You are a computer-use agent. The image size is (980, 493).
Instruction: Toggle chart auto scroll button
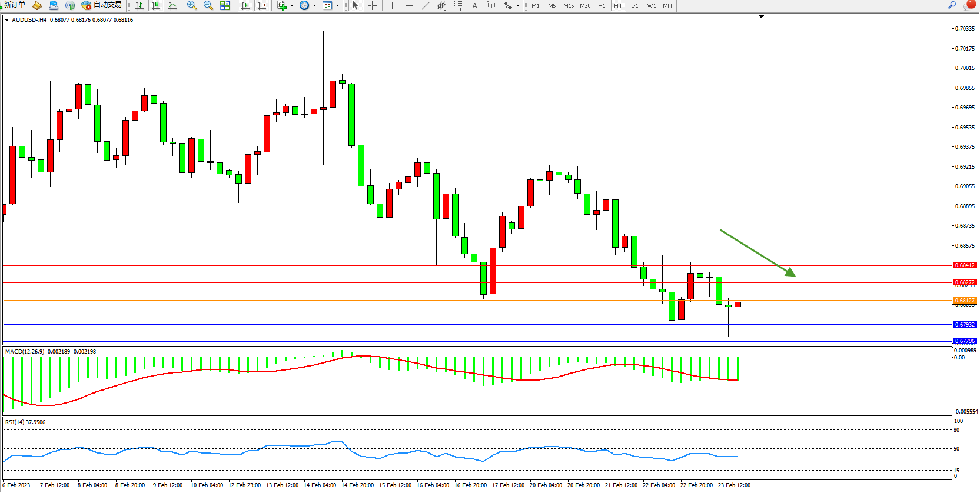click(x=245, y=6)
